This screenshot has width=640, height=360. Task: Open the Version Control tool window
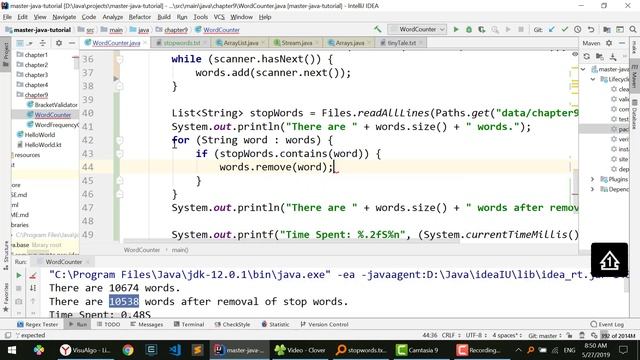tap(324, 324)
